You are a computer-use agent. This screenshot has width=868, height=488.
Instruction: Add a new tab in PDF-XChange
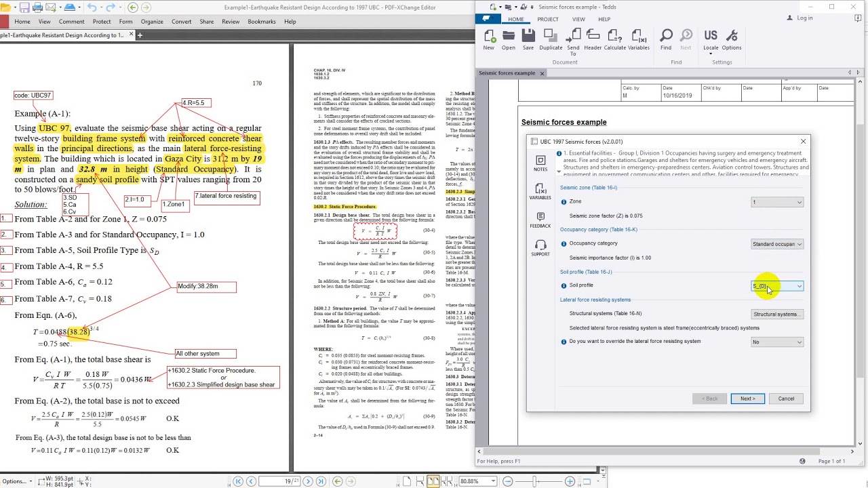140,35
